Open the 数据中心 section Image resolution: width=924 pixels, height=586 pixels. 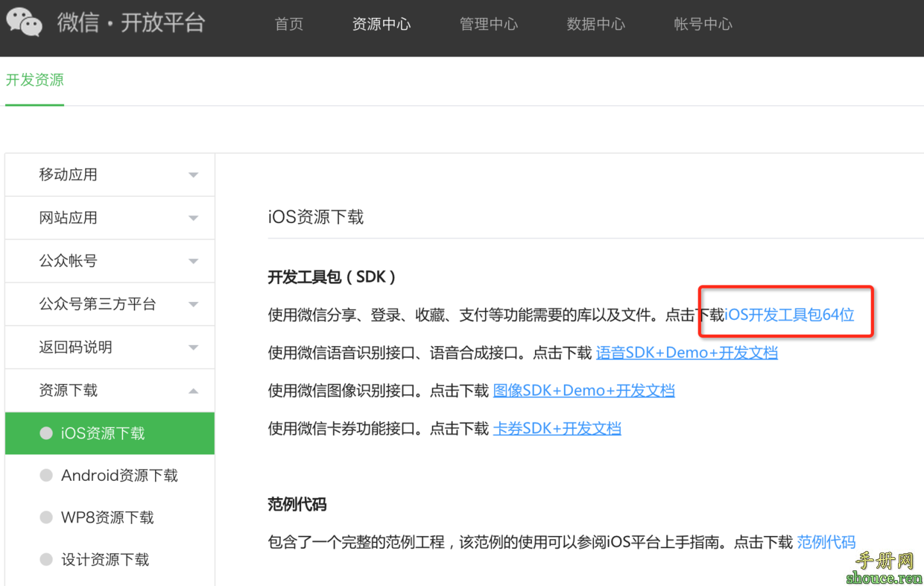[x=596, y=24]
